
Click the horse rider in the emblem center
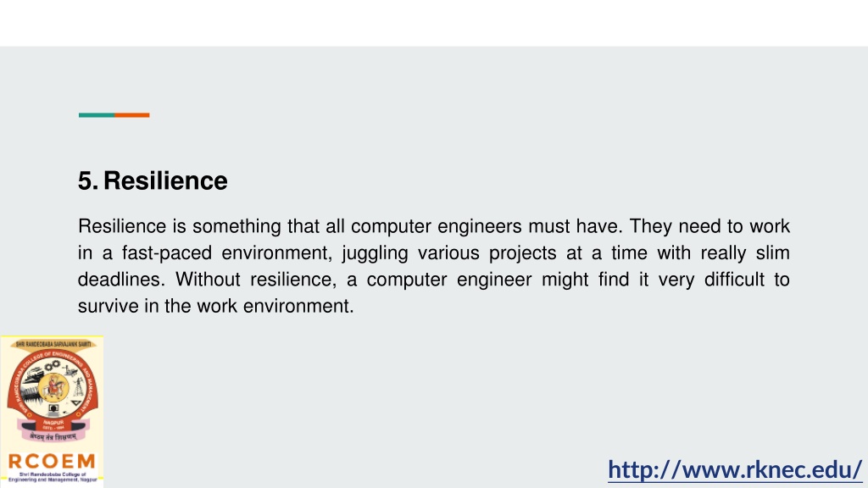click(x=53, y=386)
